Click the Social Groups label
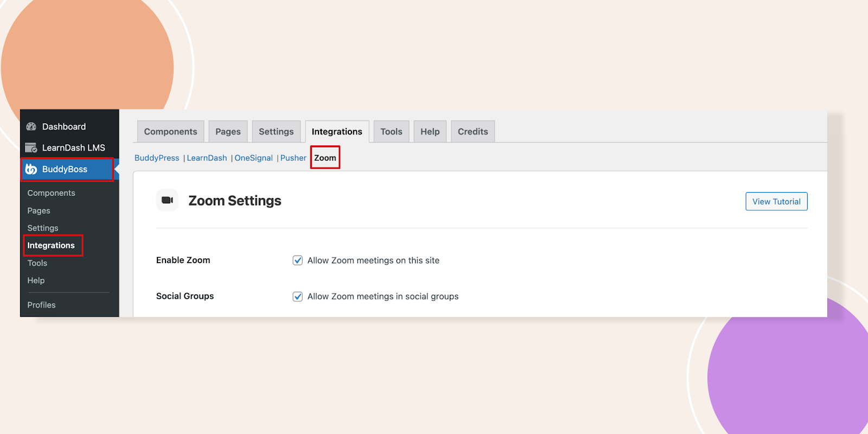This screenshot has height=434, width=868. pos(185,296)
